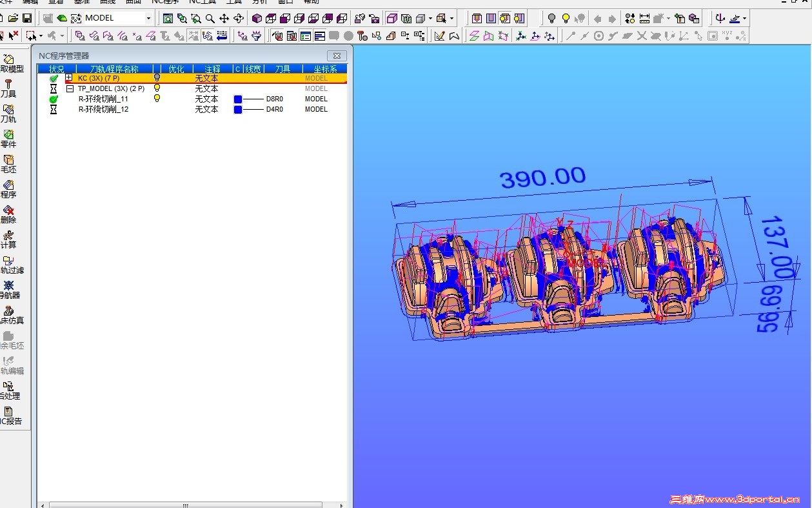Click the line width sample on D8R0 row
The height and width of the screenshot is (508, 812).
(253, 99)
